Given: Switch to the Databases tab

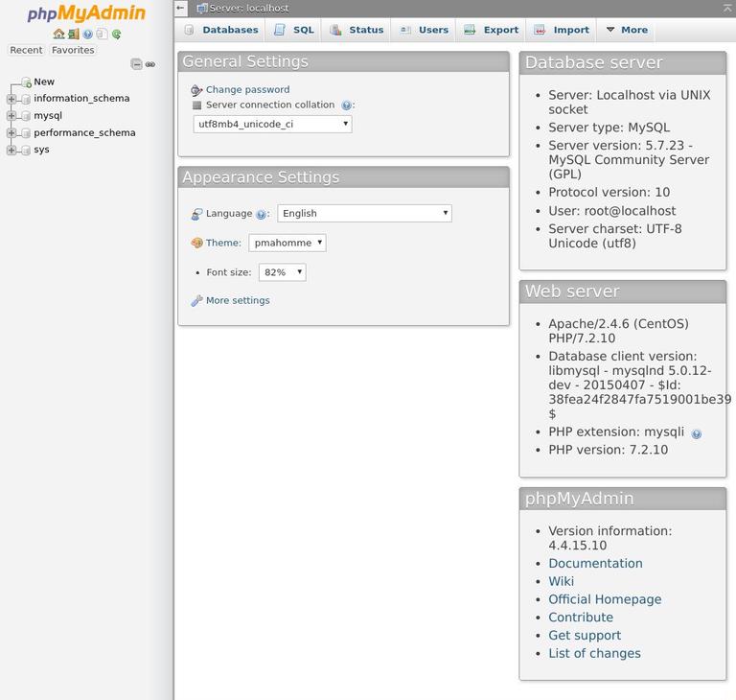Looking at the screenshot, I should tap(220, 30).
